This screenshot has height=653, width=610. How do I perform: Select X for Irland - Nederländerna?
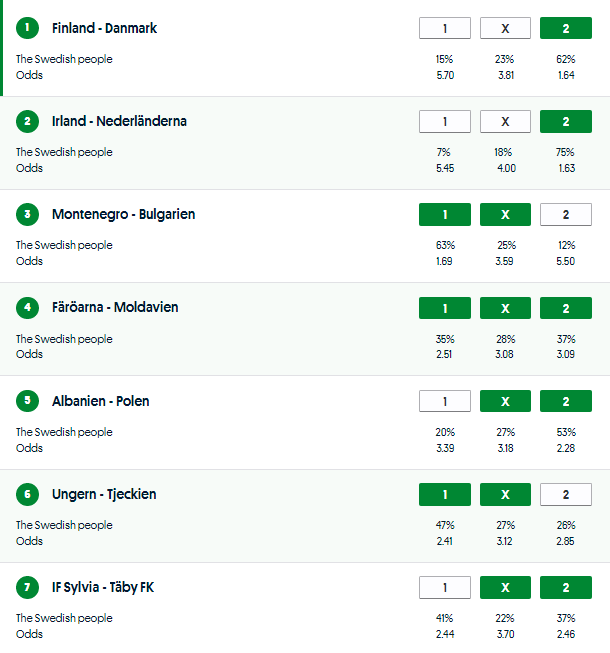click(505, 121)
